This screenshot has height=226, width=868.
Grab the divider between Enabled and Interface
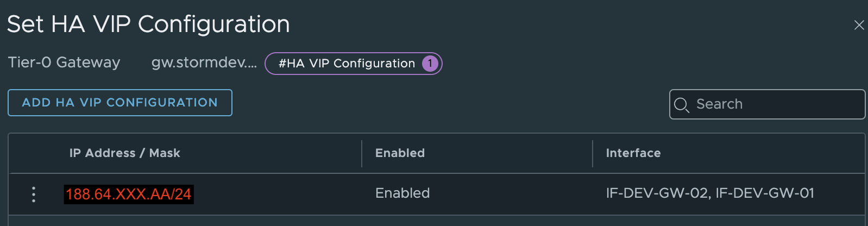tap(593, 154)
